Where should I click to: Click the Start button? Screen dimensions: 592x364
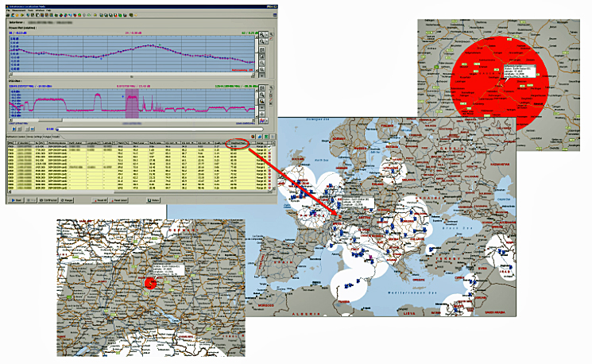click(16, 200)
